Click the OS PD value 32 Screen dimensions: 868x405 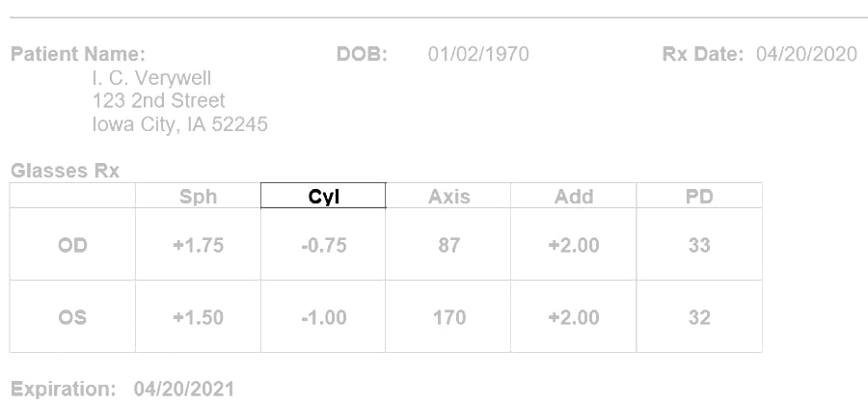click(x=699, y=317)
